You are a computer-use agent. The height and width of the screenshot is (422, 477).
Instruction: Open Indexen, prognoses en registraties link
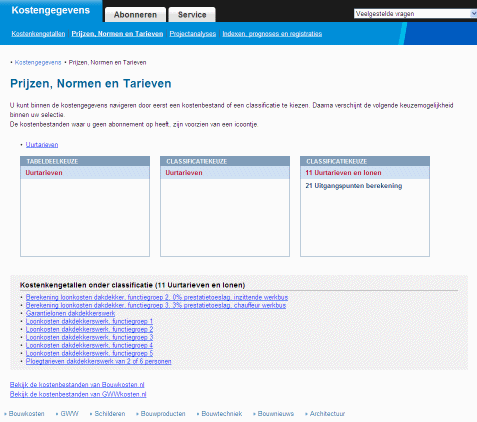click(x=272, y=34)
